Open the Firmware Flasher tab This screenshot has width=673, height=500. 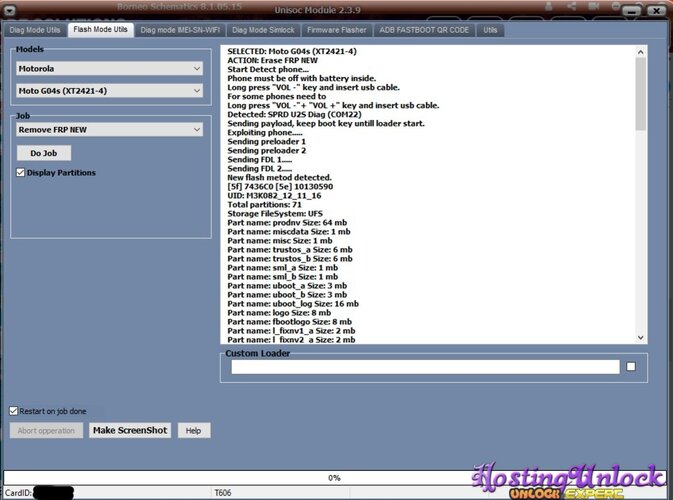336,30
